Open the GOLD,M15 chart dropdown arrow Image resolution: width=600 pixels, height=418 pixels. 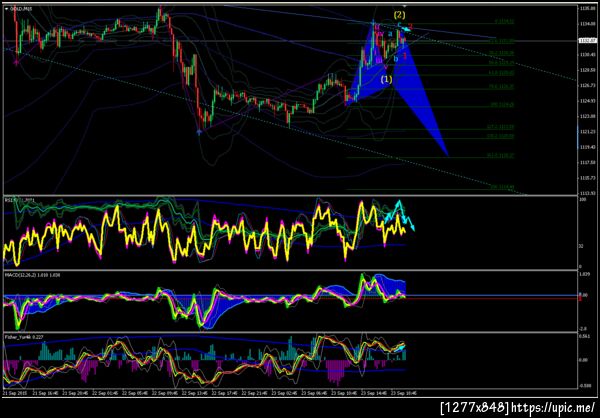pyautogui.click(x=6, y=8)
